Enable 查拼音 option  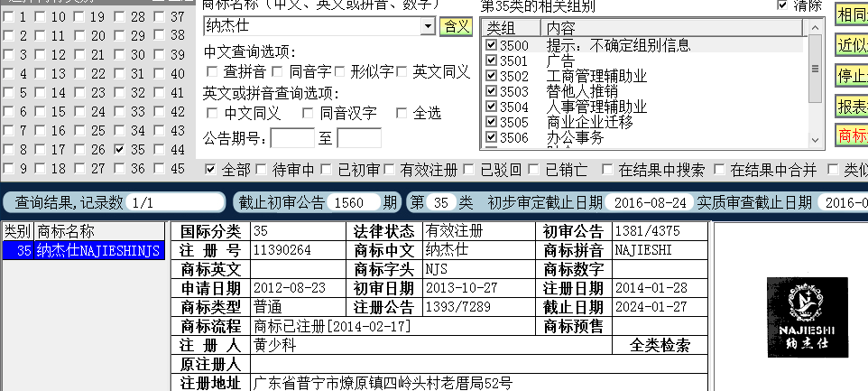click(211, 71)
